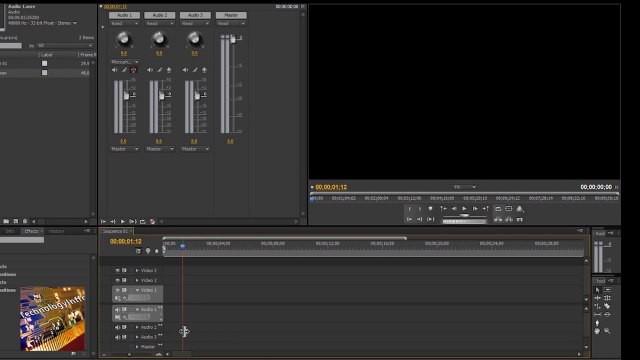This screenshot has height=360, width=640.
Task: Click Go to In Point in Program monitor
Action: (x=409, y=219)
